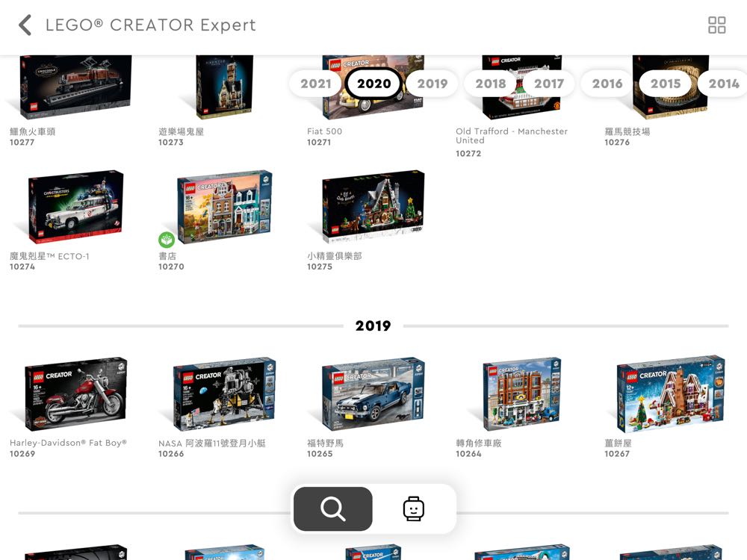Select the '遊樂場鬼屋' title text
Viewport: 747px width, 560px height.
pyautogui.click(x=181, y=131)
